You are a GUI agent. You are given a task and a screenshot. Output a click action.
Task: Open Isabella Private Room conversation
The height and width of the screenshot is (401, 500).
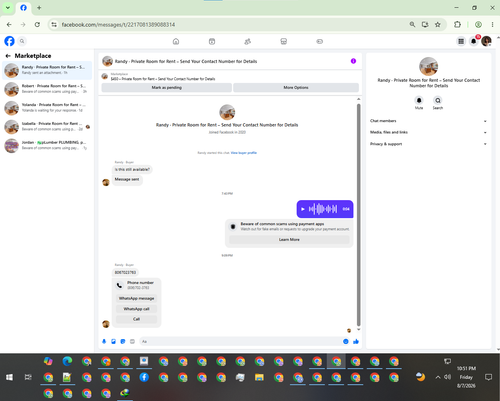47,126
